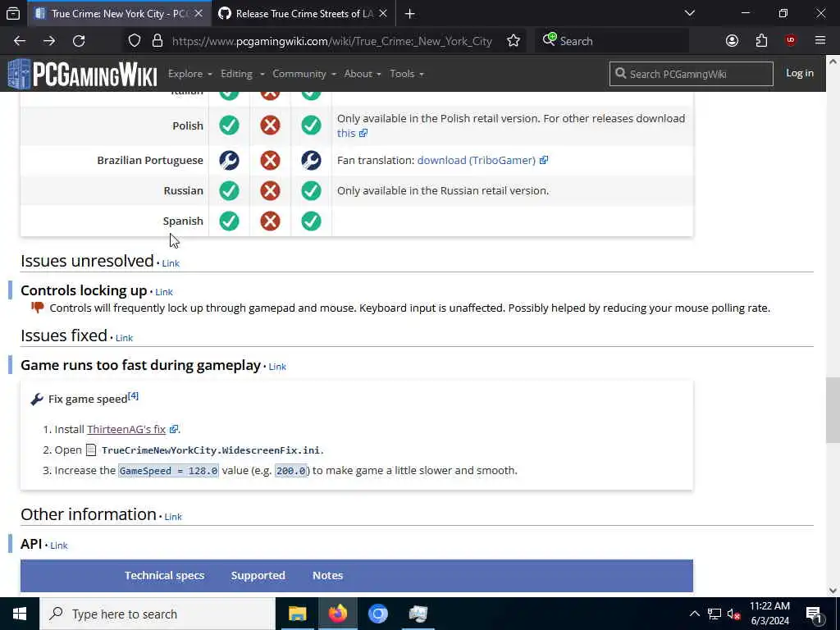Open notification center in the system tray

click(x=814, y=614)
